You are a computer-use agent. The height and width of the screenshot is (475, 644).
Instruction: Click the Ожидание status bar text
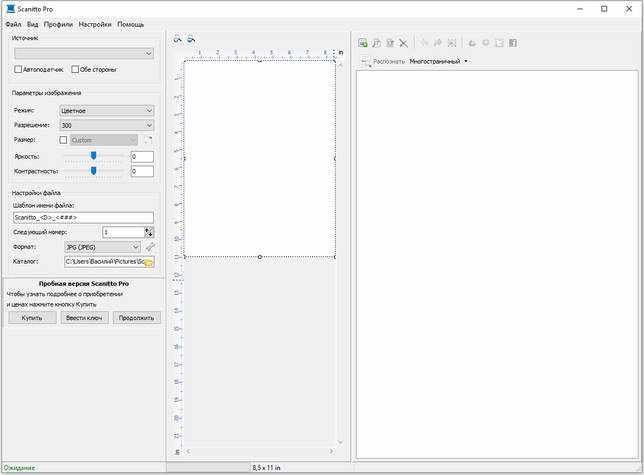[19, 468]
